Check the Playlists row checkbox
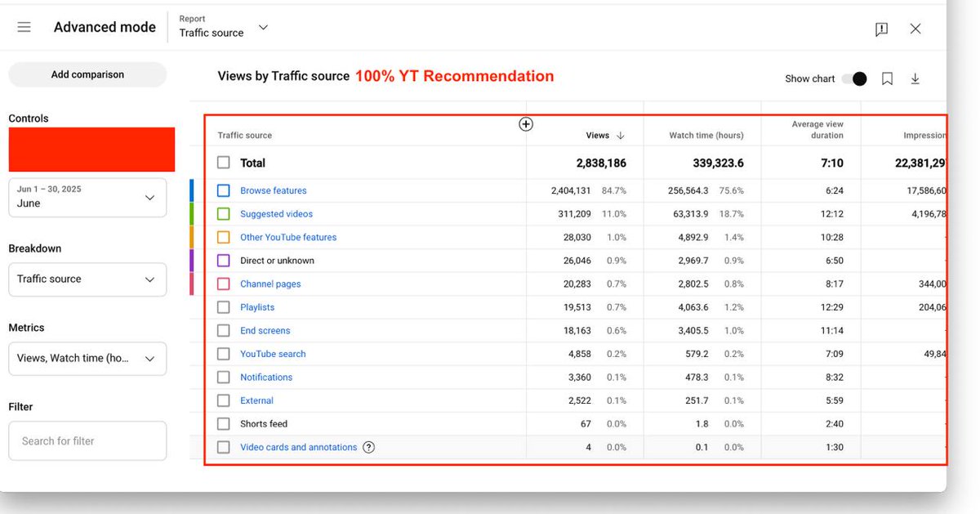 (224, 307)
